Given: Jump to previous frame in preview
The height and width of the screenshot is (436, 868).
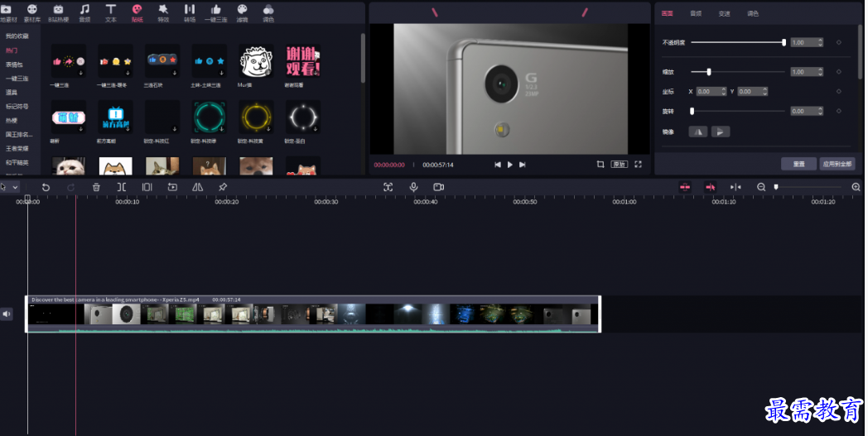Looking at the screenshot, I should point(498,165).
